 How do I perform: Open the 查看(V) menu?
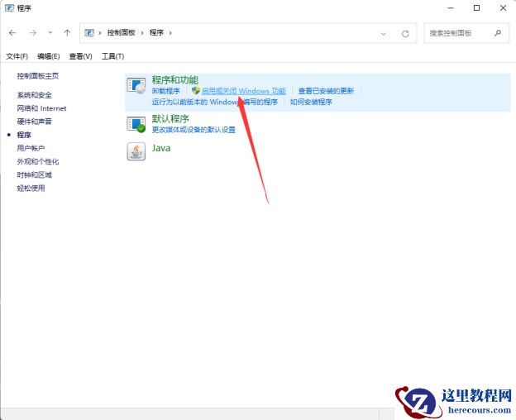pos(81,56)
